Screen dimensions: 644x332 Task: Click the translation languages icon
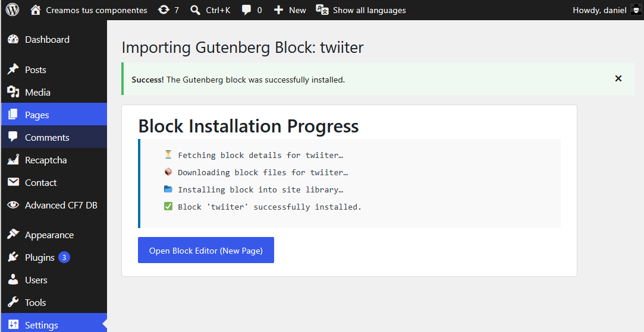pyautogui.click(x=322, y=10)
